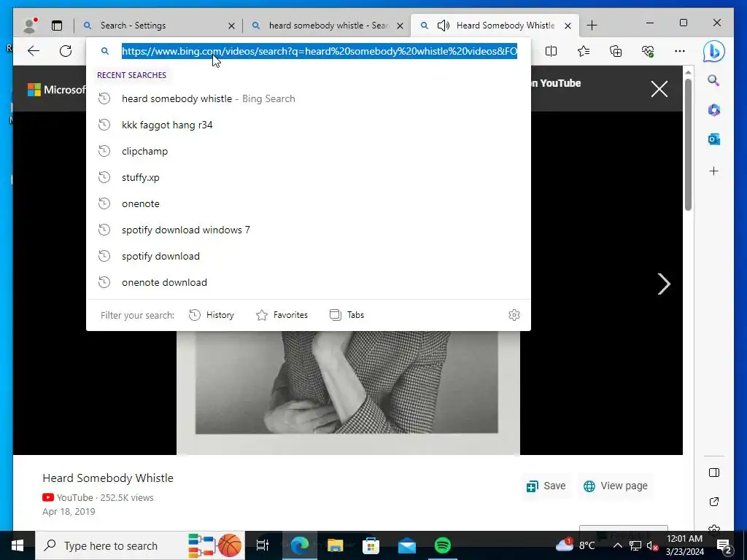Open Settings and more ellipsis menu
Viewport: 747px width, 560px height.
click(x=680, y=51)
